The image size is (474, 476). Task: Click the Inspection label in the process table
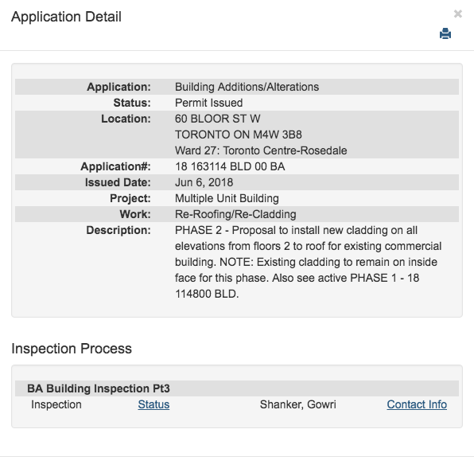pos(56,404)
